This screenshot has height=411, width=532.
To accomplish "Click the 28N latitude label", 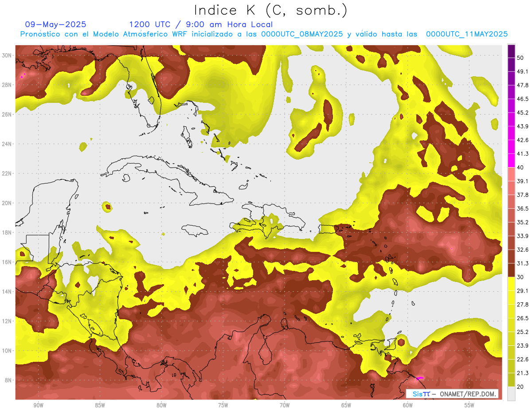I will [8, 85].
